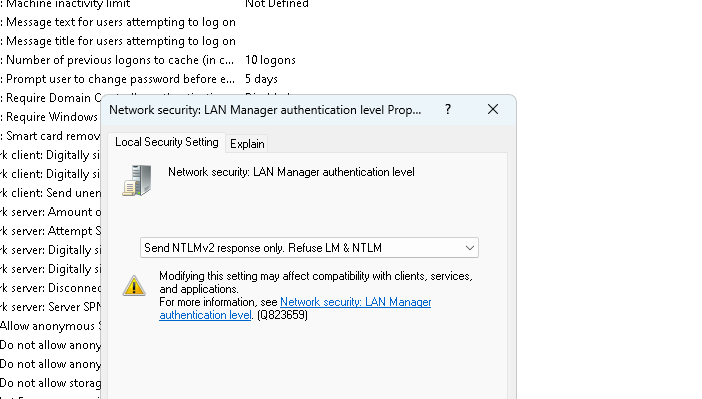Switch to the Explain tab
The image size is (702, 399).
click(247, 144)
